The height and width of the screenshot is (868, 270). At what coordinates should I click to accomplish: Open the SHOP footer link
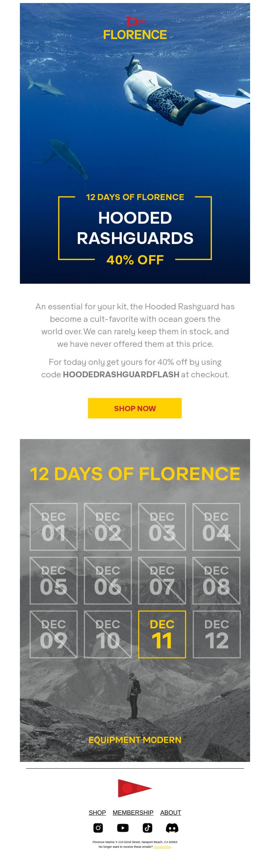[x=97, y=812]
